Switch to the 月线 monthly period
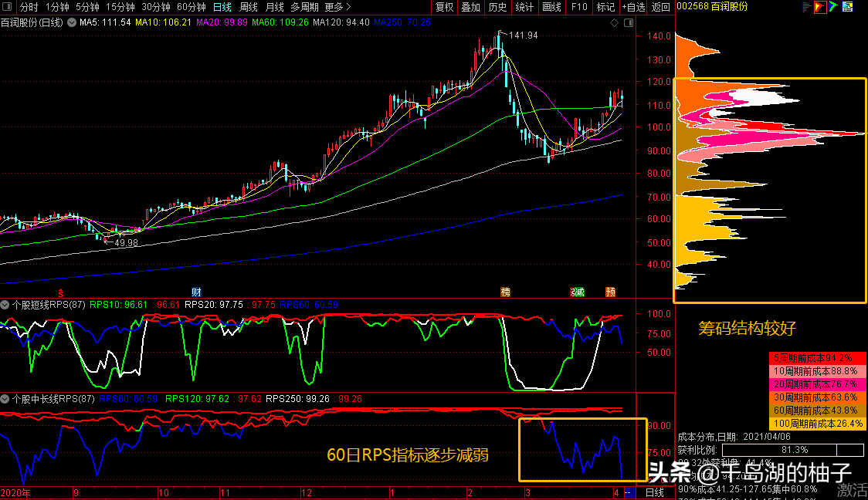Viewport: 868px width, 500px height. [x=275, y=7]
